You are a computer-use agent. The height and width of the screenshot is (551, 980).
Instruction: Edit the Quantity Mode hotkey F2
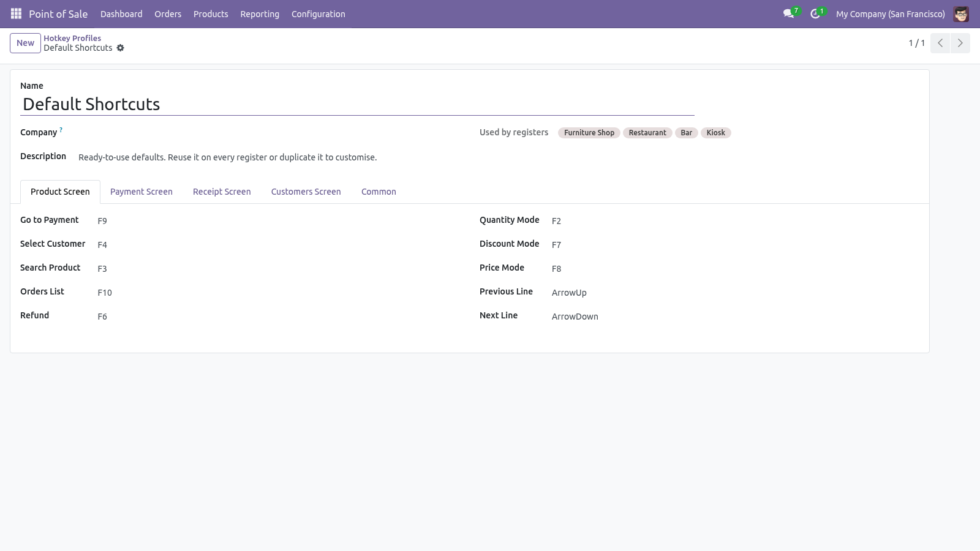pos(735,220)
